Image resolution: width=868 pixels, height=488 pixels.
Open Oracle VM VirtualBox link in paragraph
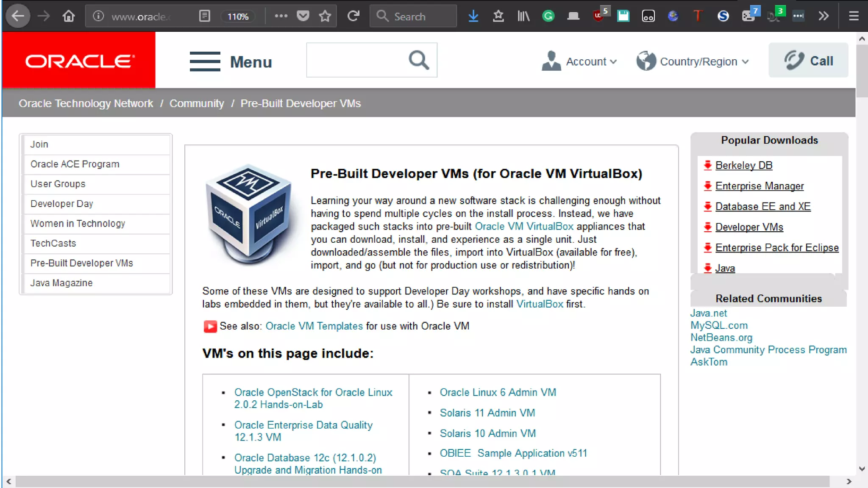(x=524, y=226)
